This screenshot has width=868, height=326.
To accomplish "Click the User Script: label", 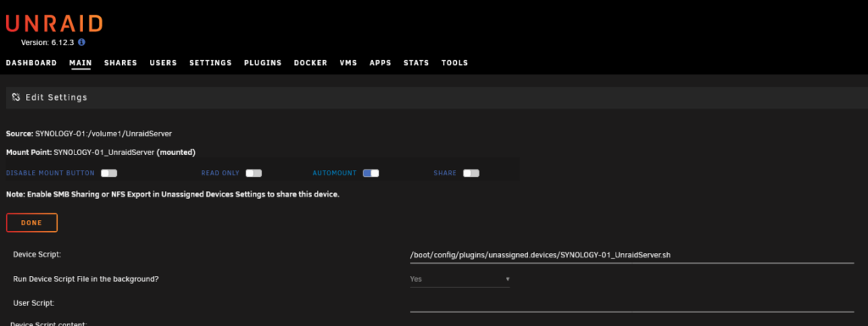I will click(x=34, y=303).
